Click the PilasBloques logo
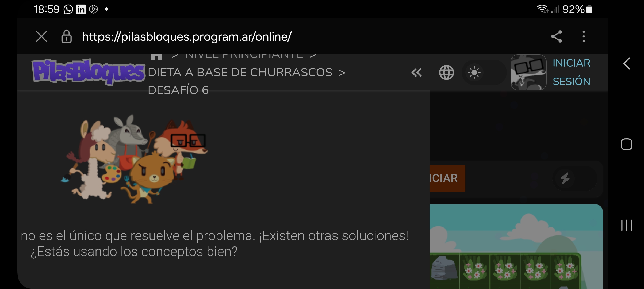The image size is (644, 289). point(88,72)
